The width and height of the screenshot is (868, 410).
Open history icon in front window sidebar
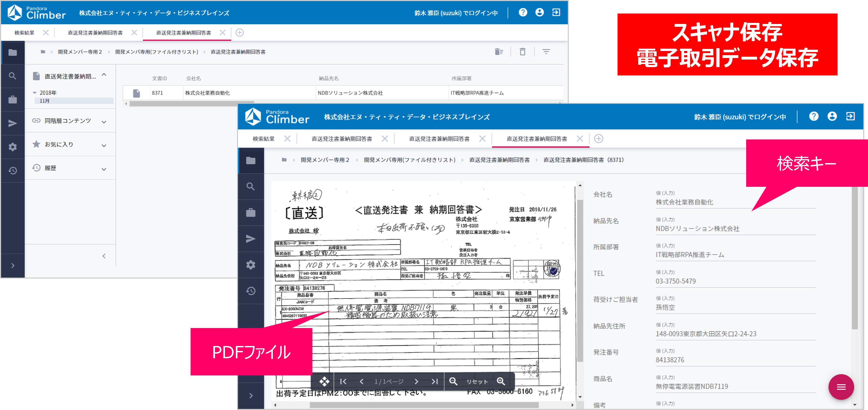[251, 291]
